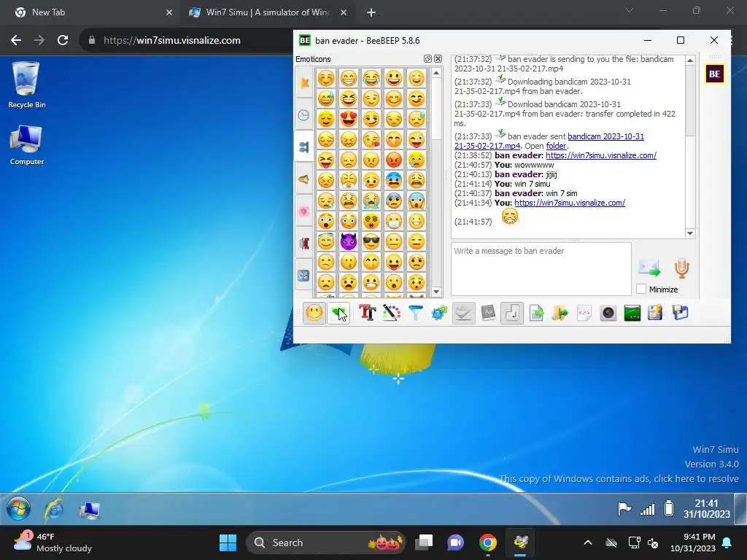Click the Windows 11 Search box
The width and height of the screenshot is (747, 560).
[326, 542]
